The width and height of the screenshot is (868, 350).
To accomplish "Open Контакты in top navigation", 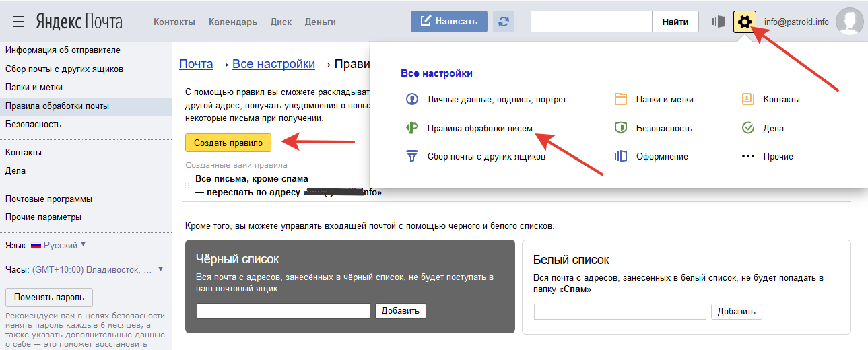I will click(x=174, y=22).
